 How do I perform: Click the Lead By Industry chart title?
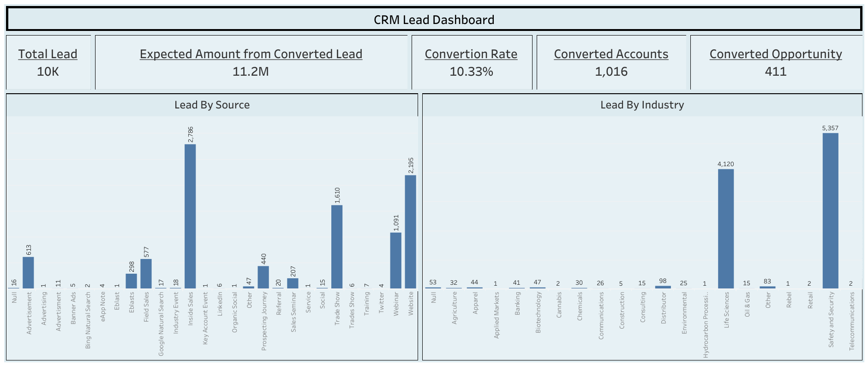coord(642,105)
